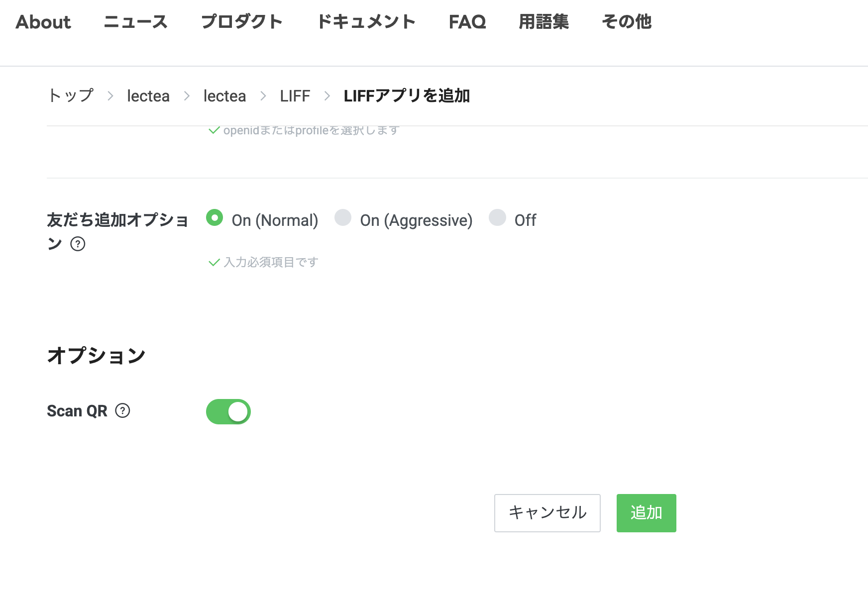Image resolution: width=868 pixels, height=594 pixels.
Task: Click the キャンセル button
Action: [547, 512]
